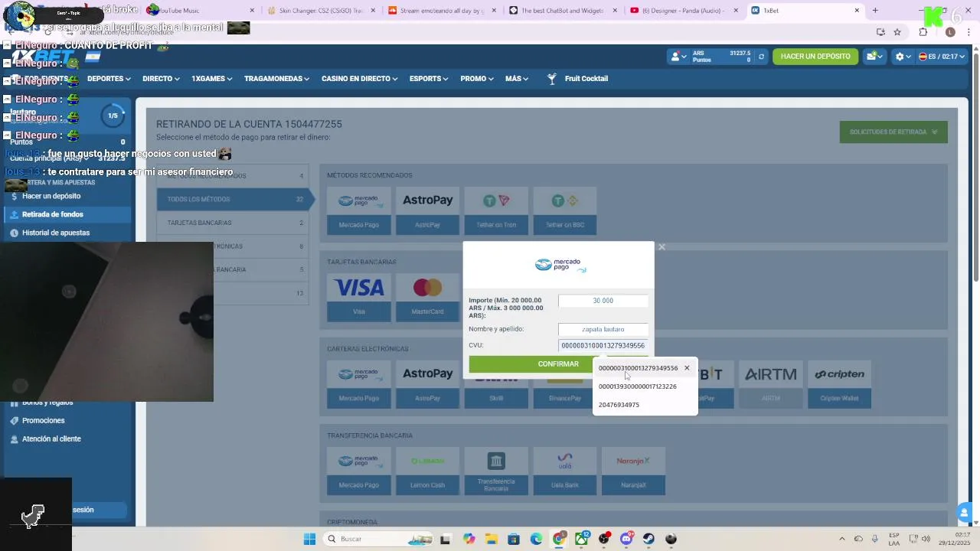This screenshot has height=551, width=980.
Task: Open Atención al cliente link
Action: pyautogui.click(x=51, y=439)
